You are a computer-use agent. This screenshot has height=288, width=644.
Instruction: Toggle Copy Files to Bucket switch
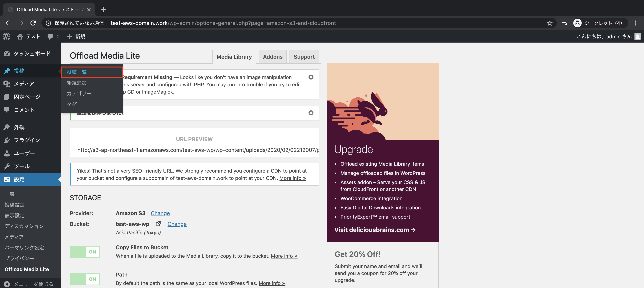click(x=85, y=252)
